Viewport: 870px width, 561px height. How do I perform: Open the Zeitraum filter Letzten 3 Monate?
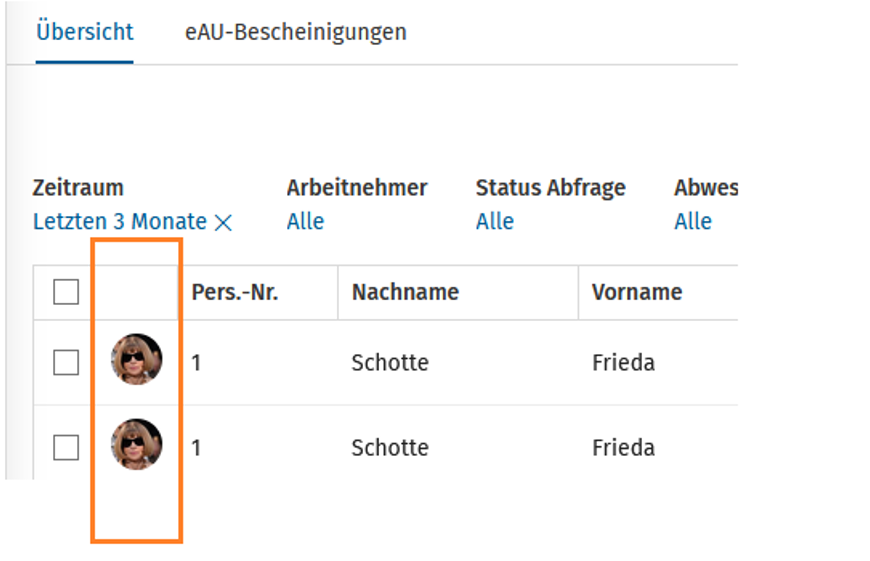pos(120,221)
